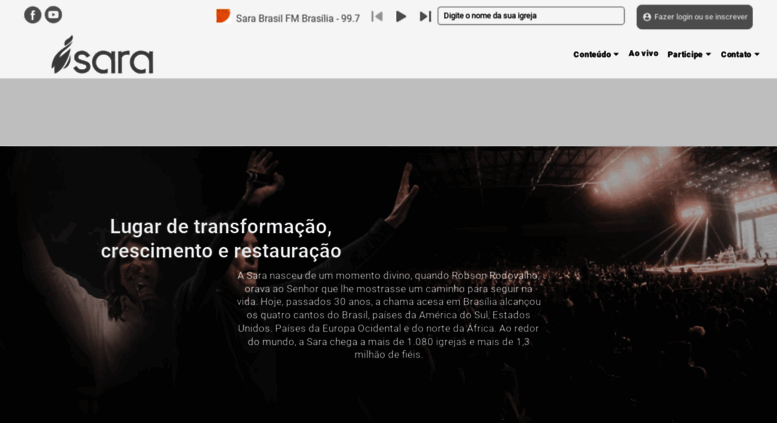This screenshot has height=423, width=777.
Task: Expand the Participe dropdown menu
Action: [689, 54]
